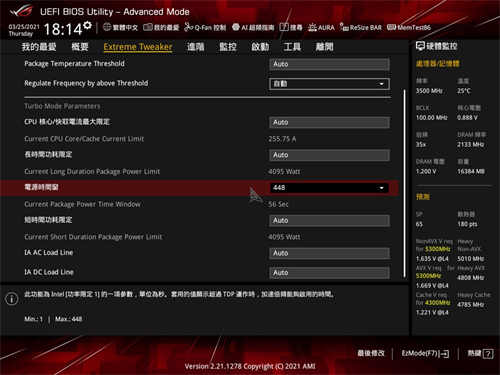Viewport: 500px width, 375px height.
Task: Select the IA DC Load Line label
Action: [49, 272]
